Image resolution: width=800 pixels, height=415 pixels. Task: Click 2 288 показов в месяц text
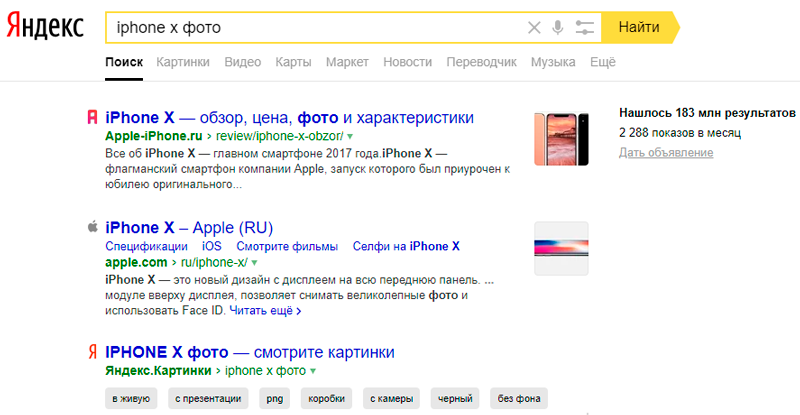[680, 133]
